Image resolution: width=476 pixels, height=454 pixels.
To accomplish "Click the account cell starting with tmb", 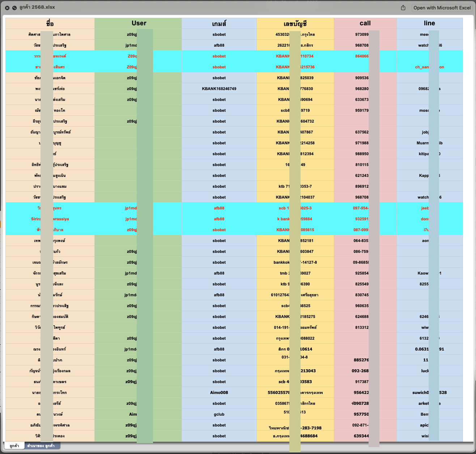I will point(295,273).
